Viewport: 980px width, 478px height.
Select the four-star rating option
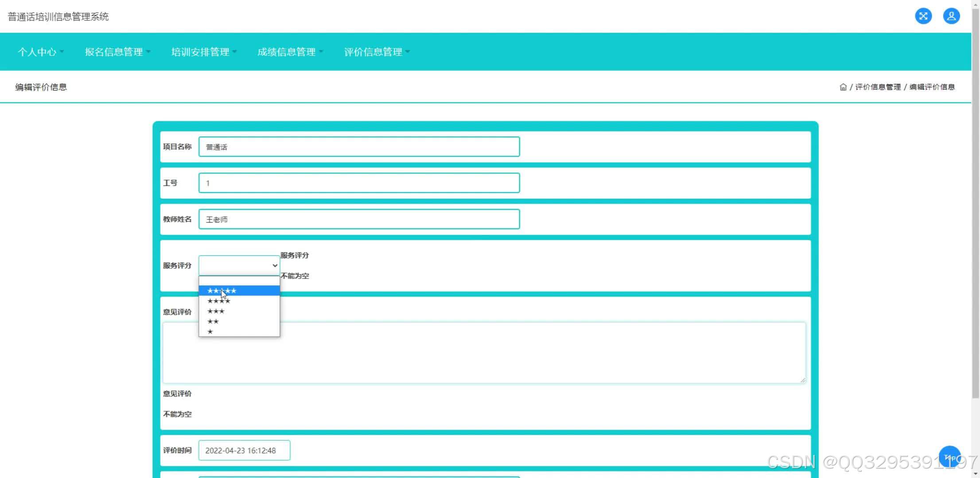pyautogui.click(x=239, y=301)
